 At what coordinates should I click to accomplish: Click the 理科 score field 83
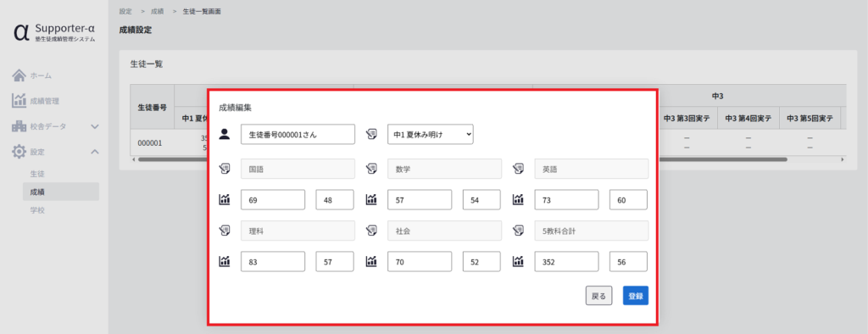tap(273, 261)
